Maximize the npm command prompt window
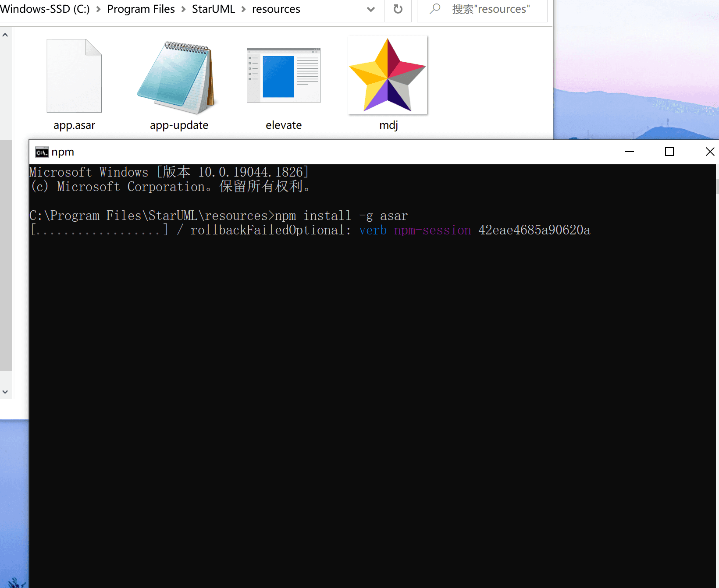The height and width of the screenshot is (588, 719). click(x=669, y=152)
